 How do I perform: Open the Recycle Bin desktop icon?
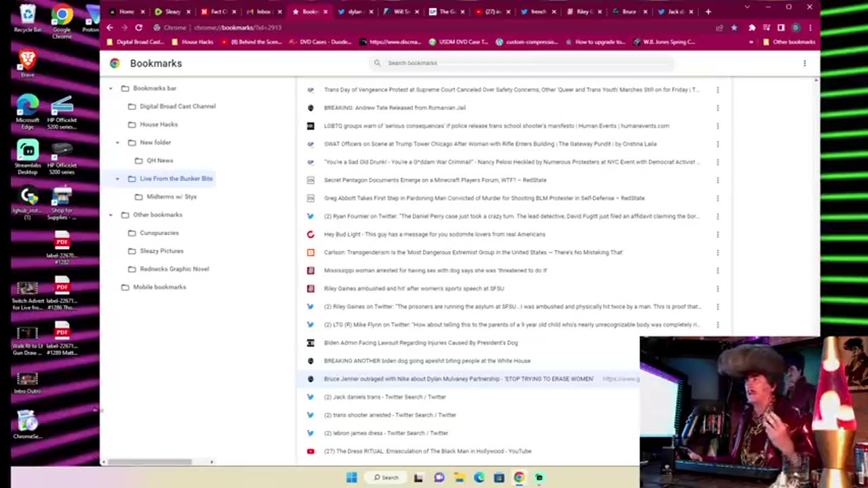pos(27,18)
